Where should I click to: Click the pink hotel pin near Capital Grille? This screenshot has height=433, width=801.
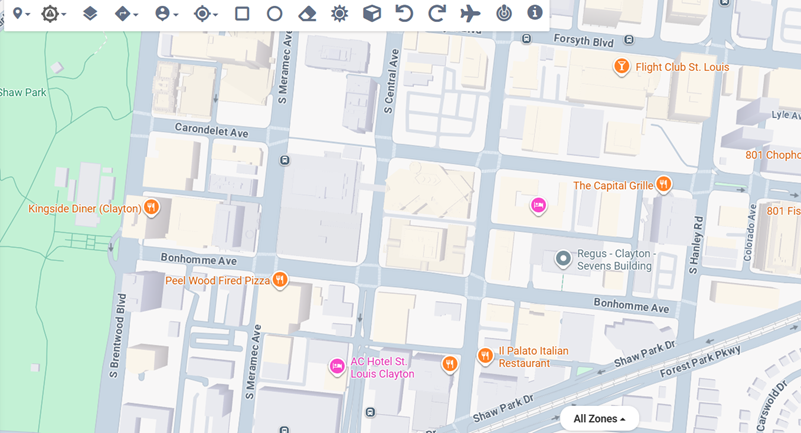[x=538, y=206]
